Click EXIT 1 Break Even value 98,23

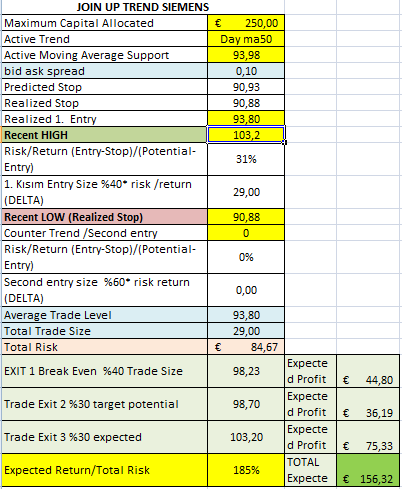[x=246, y=371]
